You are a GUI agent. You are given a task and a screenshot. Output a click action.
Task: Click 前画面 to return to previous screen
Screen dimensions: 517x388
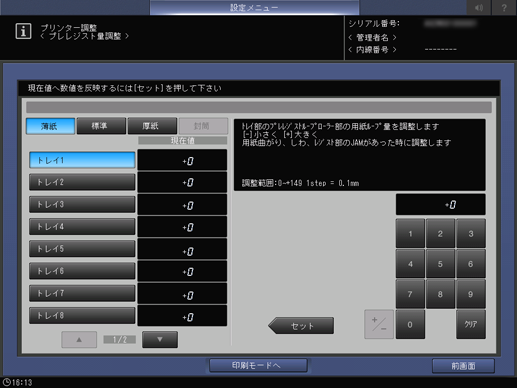coord(463,366)
